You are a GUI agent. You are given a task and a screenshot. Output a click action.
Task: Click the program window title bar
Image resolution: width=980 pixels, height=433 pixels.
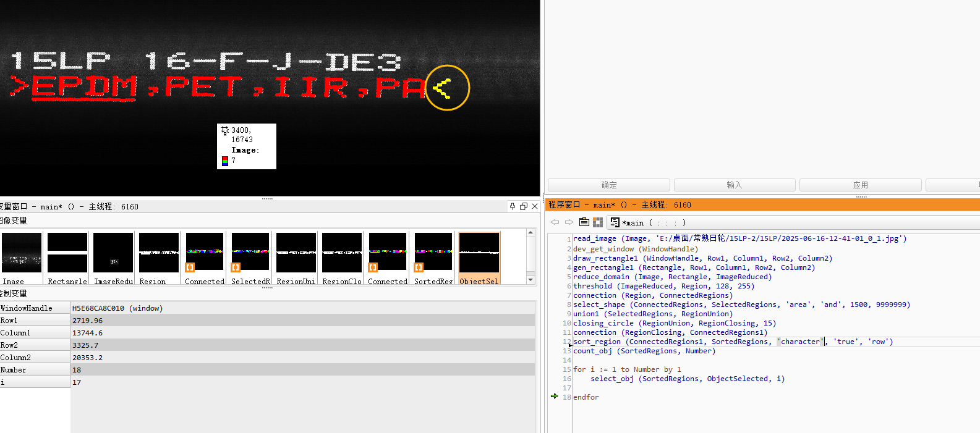762,204
